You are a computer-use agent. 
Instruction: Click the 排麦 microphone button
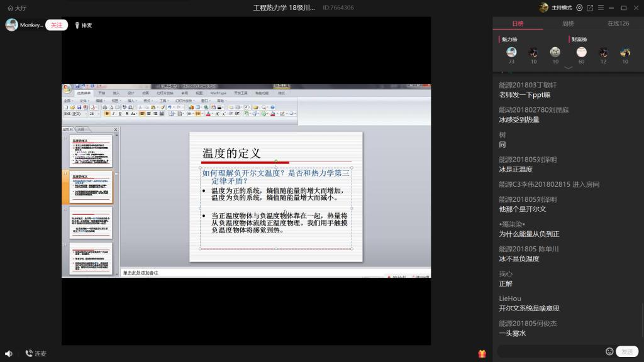(83, 25)
